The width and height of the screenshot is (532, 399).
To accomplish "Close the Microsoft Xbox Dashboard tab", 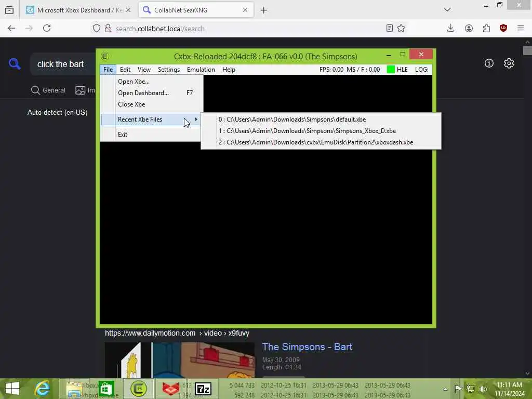I will (x=128, y=10).
